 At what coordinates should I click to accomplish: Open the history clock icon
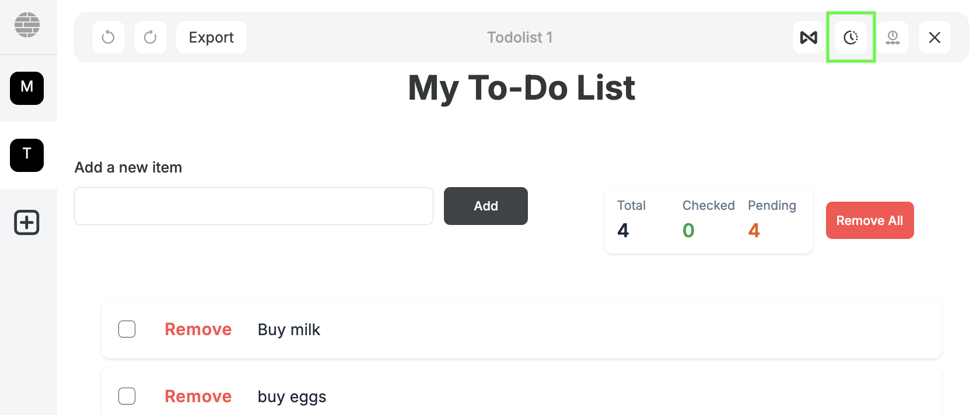(850, 37)
